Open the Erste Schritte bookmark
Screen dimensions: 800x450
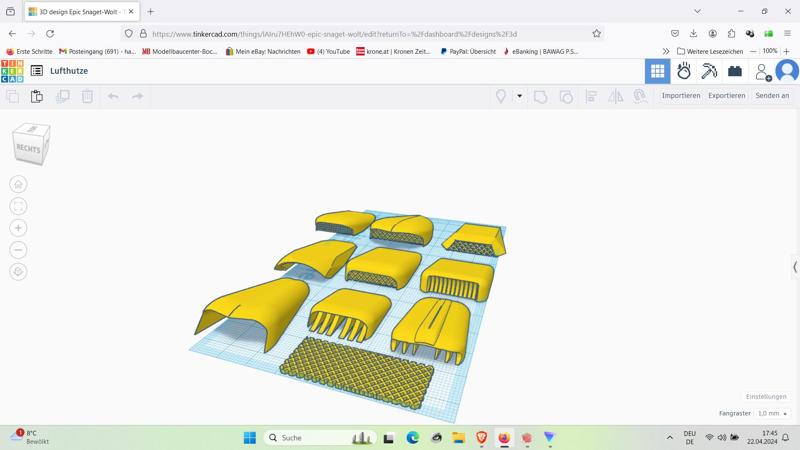[x=29, y=52]
